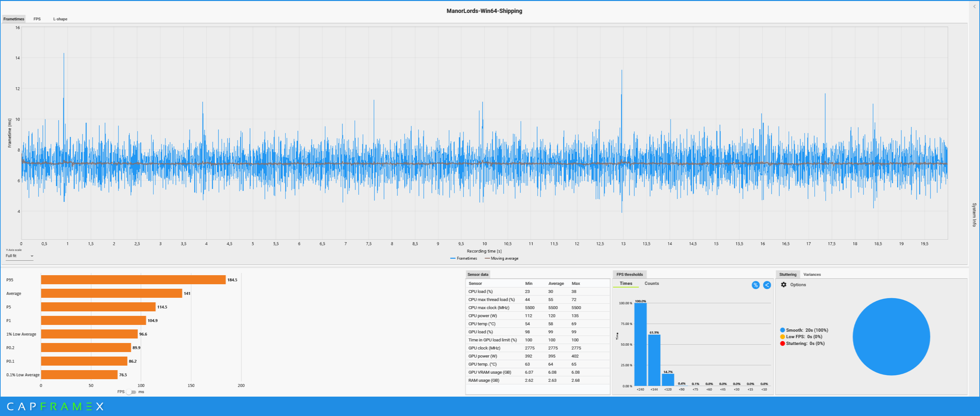Open the Y-Axis scale Full fit dropdown
Image resolution: width=980 pixels, height=416 pixels.
[19, 256]
